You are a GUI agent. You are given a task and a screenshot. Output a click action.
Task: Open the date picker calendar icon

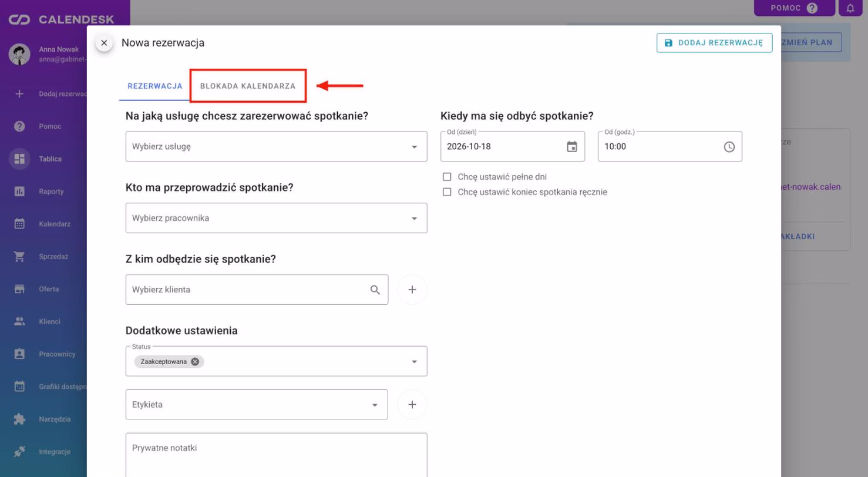coord(572,147)
